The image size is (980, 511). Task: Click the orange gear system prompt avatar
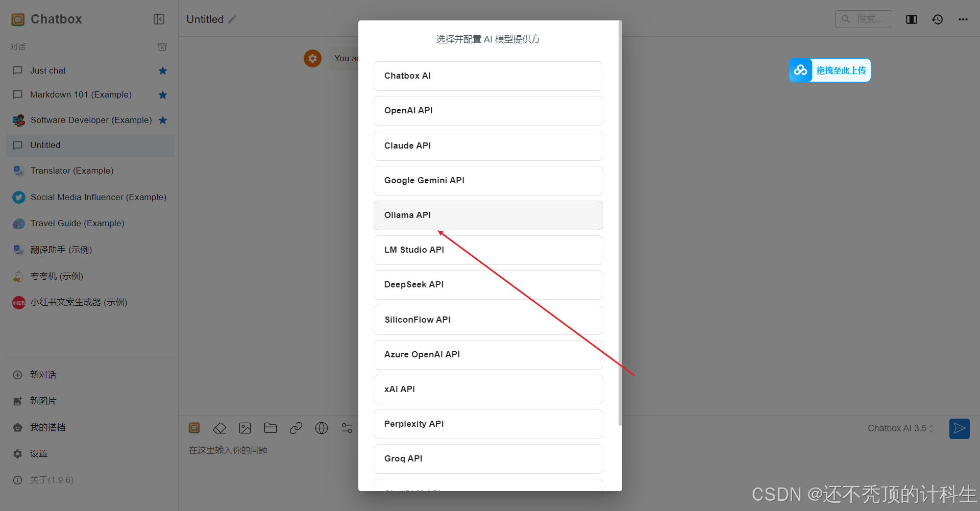pyautogui.click(x=313, y=59)
